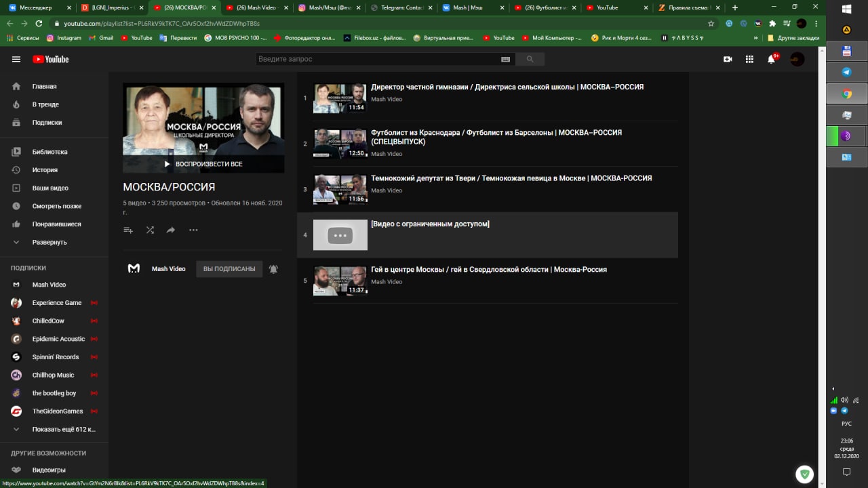
Task: Click the restricted video placeholder thumbnail
Action: (340, 235)
